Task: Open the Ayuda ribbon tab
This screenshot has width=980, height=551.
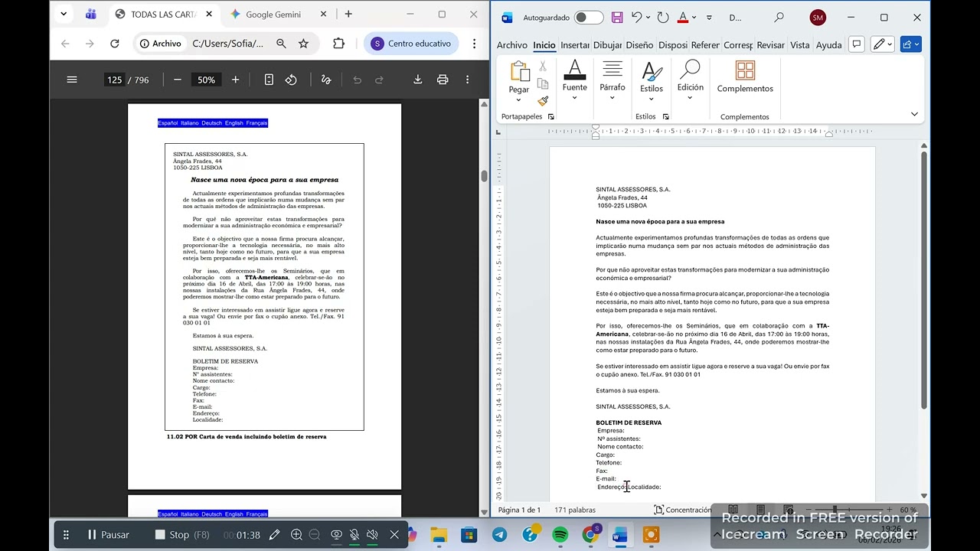Action: [x=828, y=45]
